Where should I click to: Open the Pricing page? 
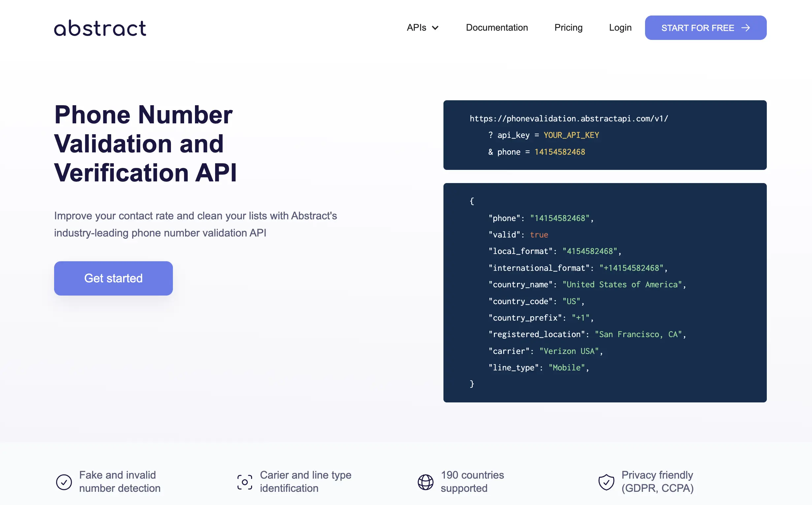(568, 28)
